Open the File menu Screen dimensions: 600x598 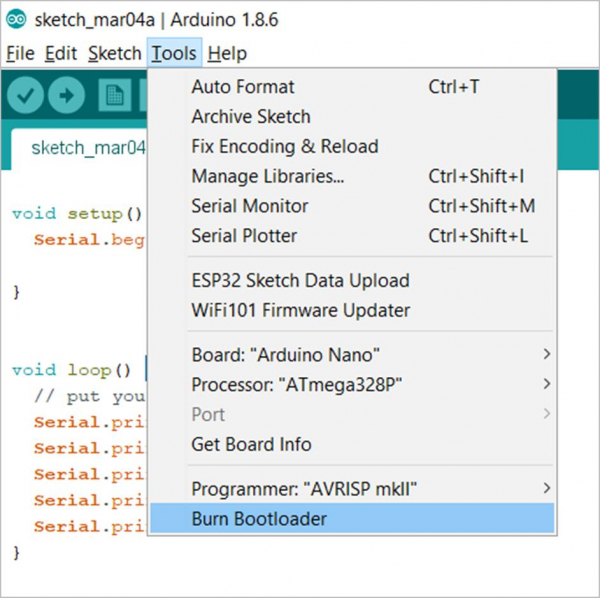(x=20, y=53)
